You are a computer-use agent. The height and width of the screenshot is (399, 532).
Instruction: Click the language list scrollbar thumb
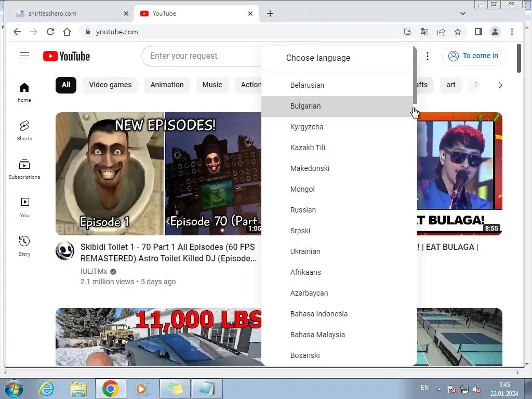click(415, 75)
